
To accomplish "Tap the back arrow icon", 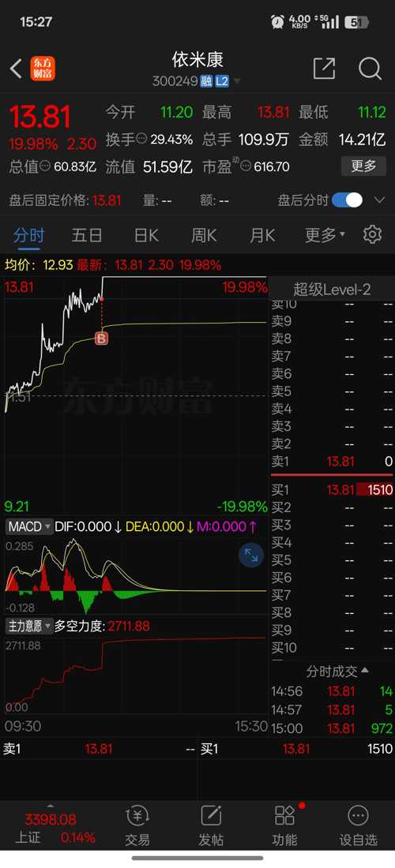I will point(16,69).
